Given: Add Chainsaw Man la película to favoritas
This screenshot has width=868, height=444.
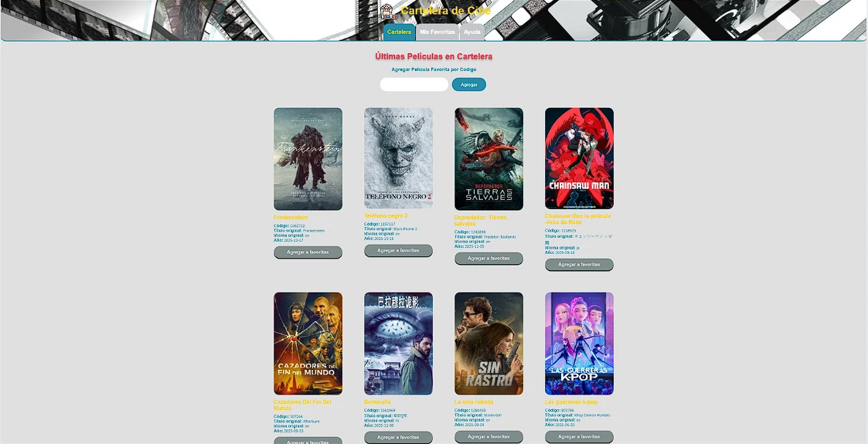Looking at the screenshot, I should coord(579,264).
